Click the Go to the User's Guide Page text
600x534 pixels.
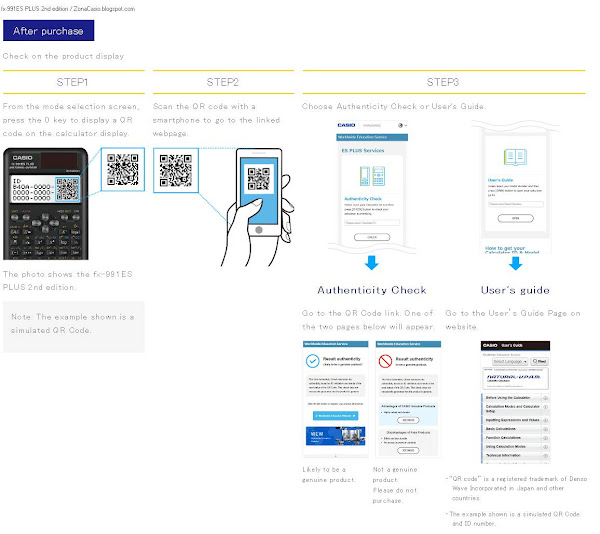[513, 320]
